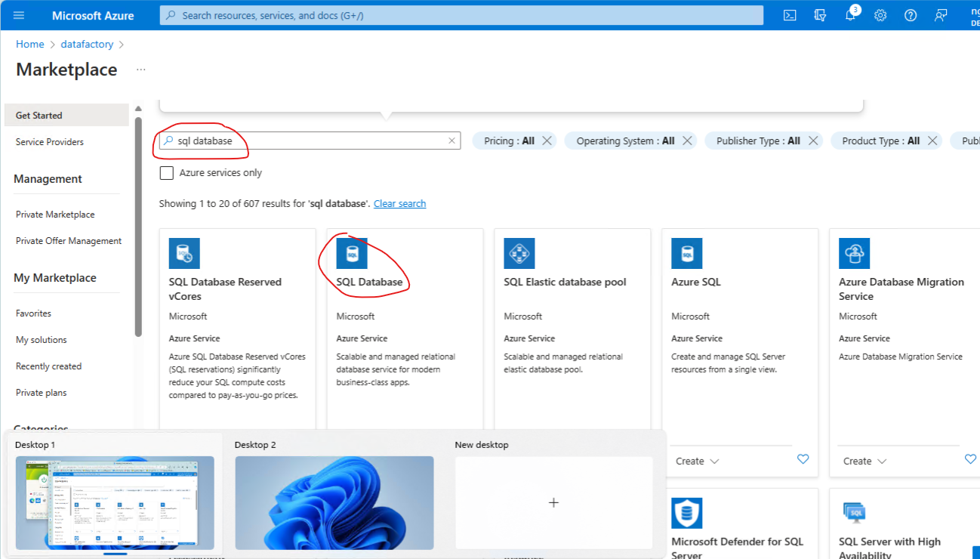Screen dimensions: 980x559
Task: Click the Microsoft Azure header title
Action: [93, 15]
